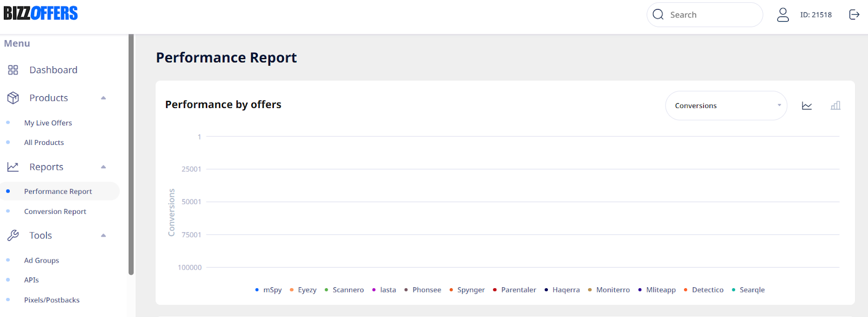The image size is (868, 317).
Task: Switch to bar chart view icon
Action: point(835,106)
